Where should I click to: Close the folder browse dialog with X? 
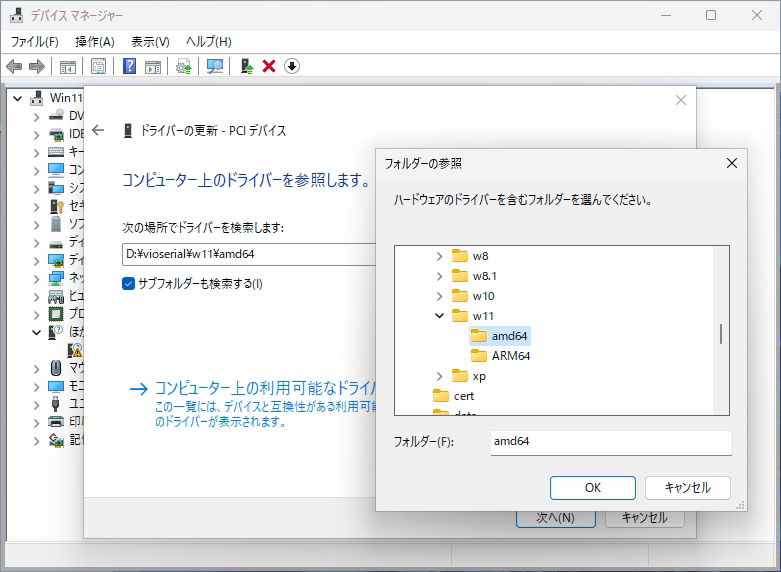pos(732,163)
